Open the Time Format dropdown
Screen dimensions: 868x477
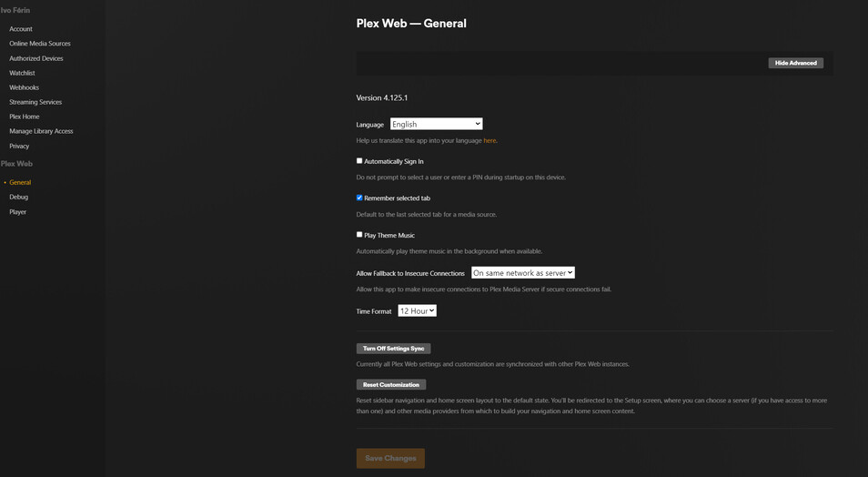[x=417, y=311]
